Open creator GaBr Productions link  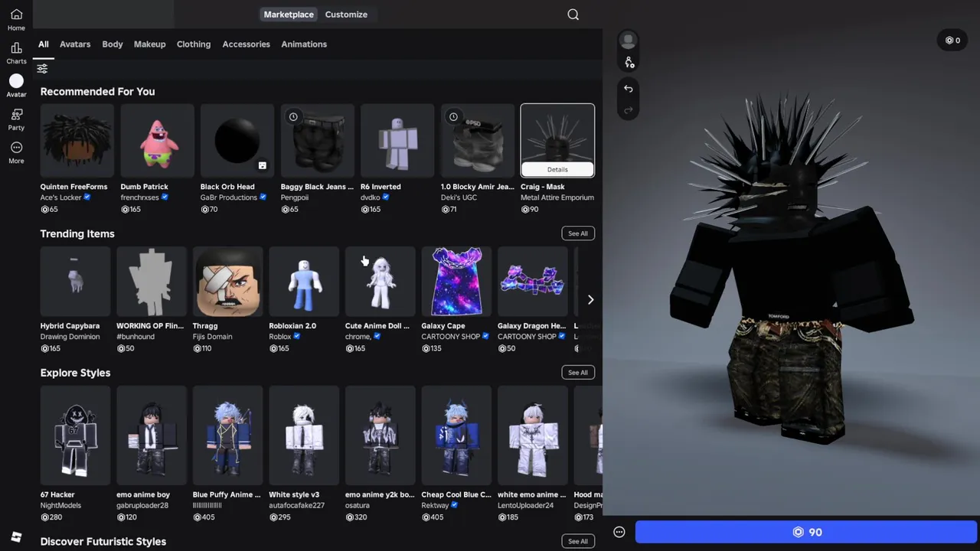pos(229,197)
